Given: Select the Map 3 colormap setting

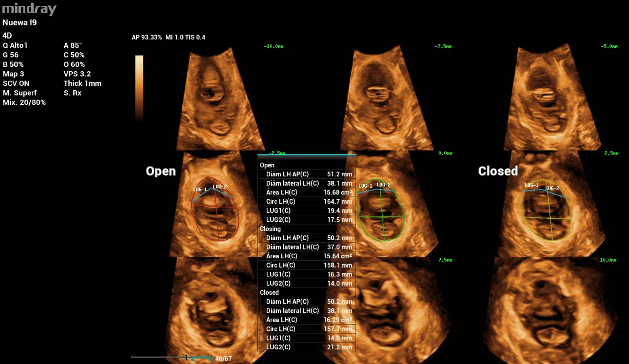Looking at the screenshot, I should click(x=13, y=74).
